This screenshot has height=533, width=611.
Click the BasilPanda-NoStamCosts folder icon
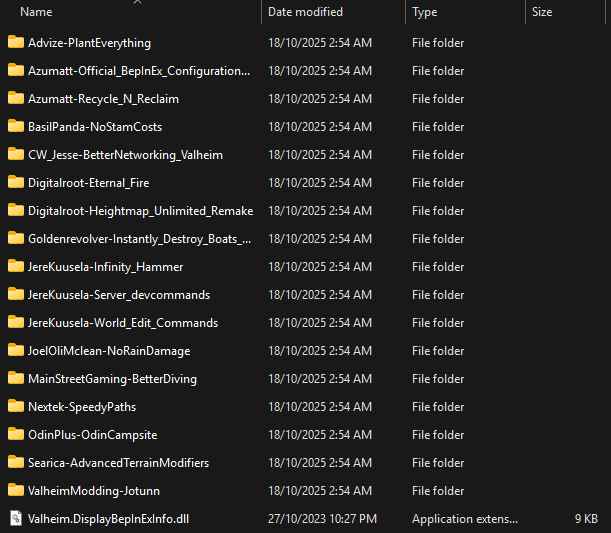[16, 126]
